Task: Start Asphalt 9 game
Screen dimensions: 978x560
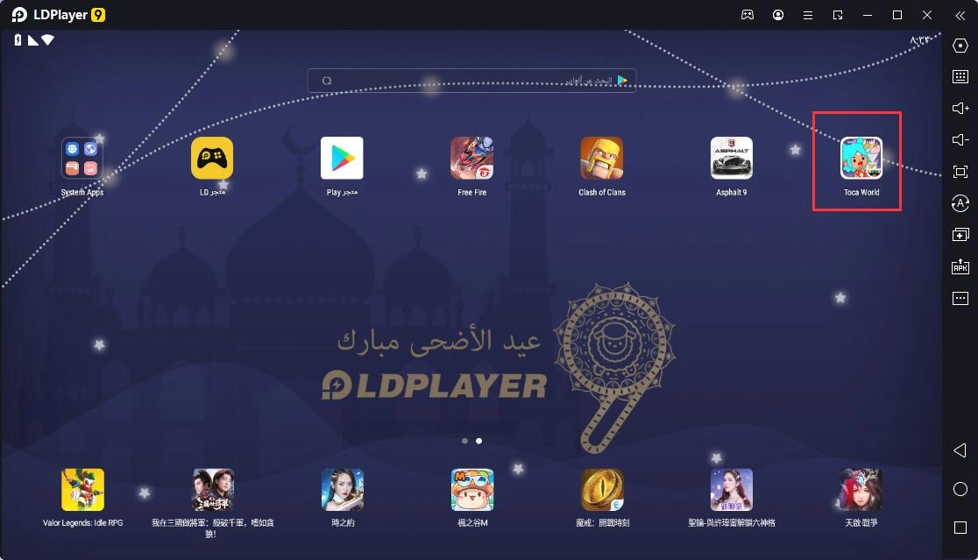Action: [732, 158]
